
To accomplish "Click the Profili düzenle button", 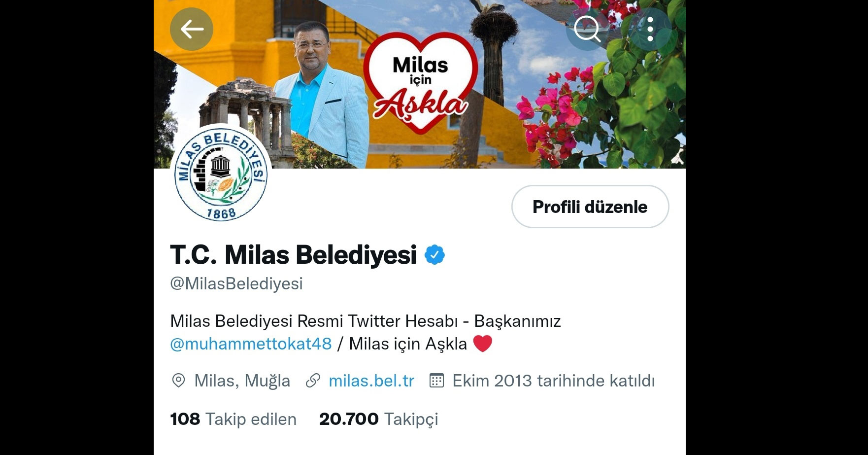I will [590, 207].
